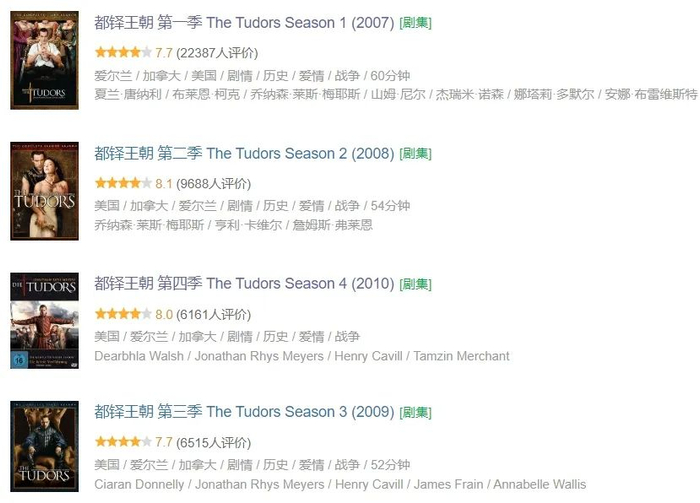Click the star rating icons for Season 3

point(123,441)
